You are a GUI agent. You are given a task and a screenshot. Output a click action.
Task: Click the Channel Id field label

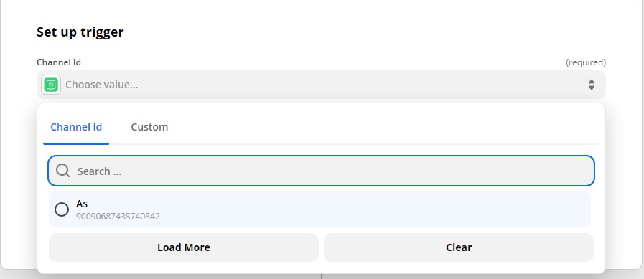tap(59, 62)
